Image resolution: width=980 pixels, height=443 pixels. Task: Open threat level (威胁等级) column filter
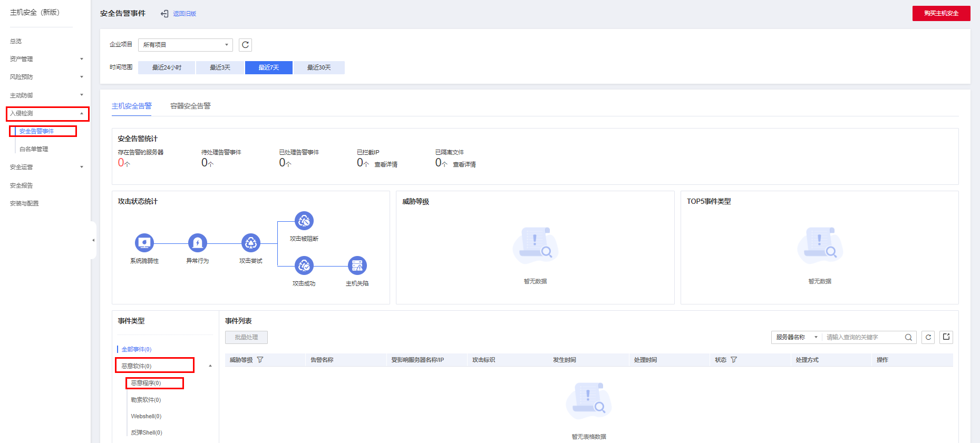coord(260,360)
